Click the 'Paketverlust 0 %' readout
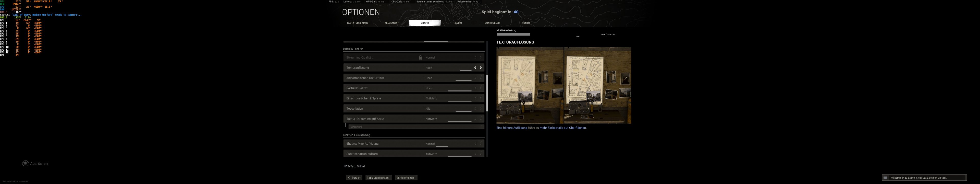The image size is (980, 184). (468, 2)
